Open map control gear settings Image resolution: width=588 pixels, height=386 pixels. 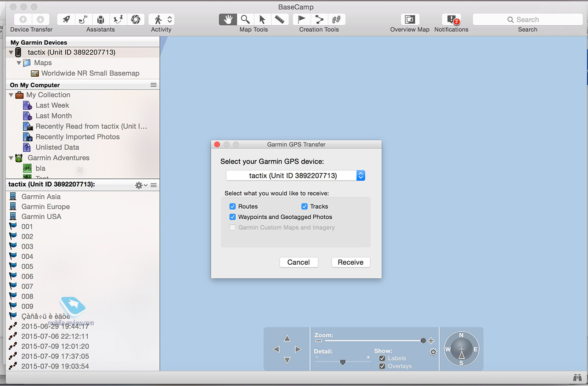(x=433, y=352)
